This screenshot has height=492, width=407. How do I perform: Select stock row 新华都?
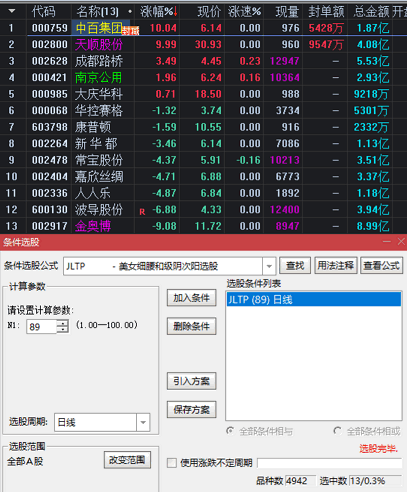coord(203,143)
